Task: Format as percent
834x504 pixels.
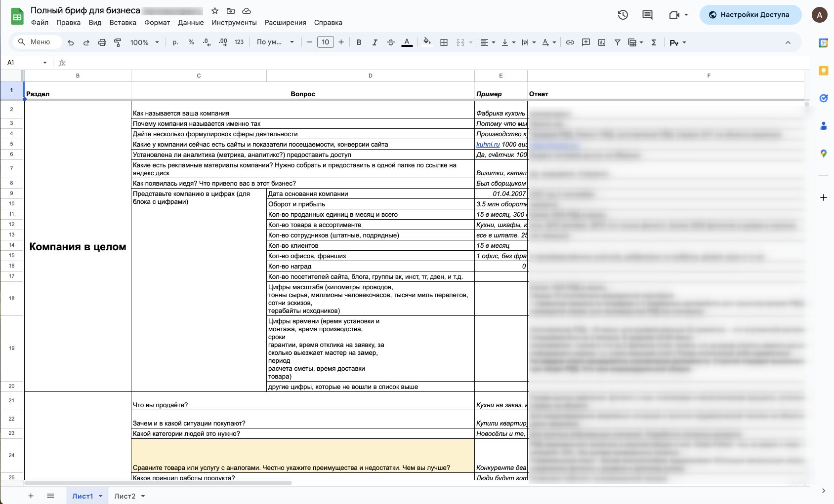Action: (191, 42)
